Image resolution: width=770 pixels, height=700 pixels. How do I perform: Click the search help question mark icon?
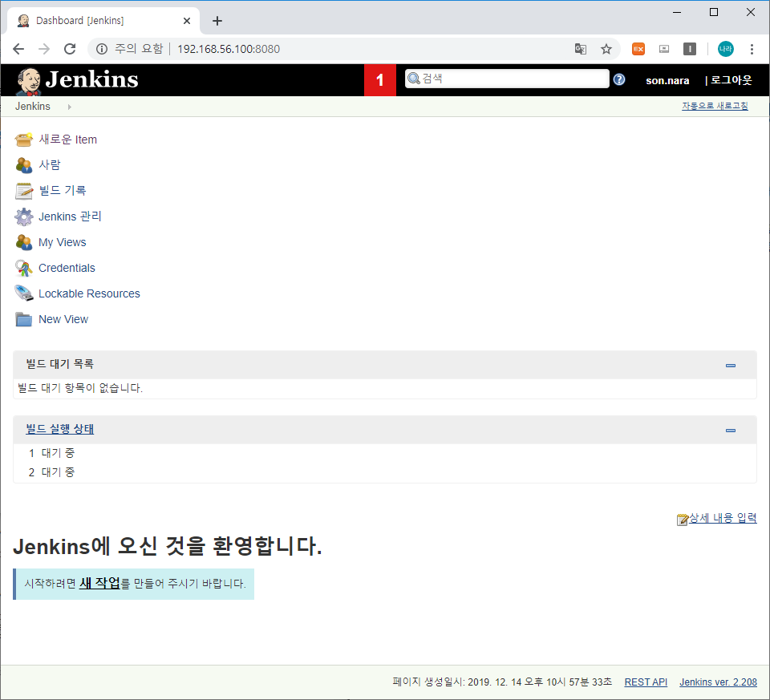click(619, 79)
